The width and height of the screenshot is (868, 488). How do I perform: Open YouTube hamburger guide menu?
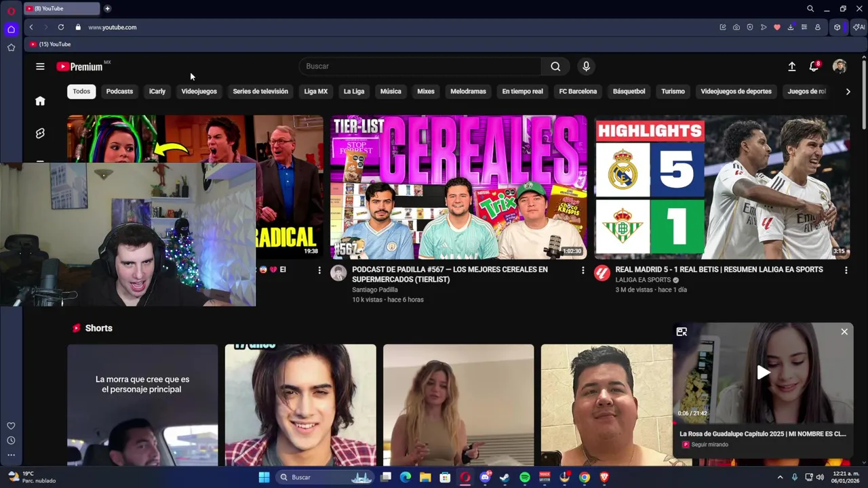[40, 66]
